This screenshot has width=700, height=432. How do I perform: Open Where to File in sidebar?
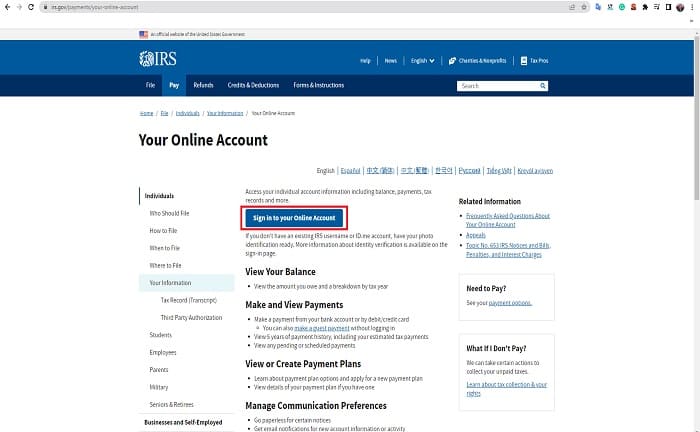click(166, 266)
